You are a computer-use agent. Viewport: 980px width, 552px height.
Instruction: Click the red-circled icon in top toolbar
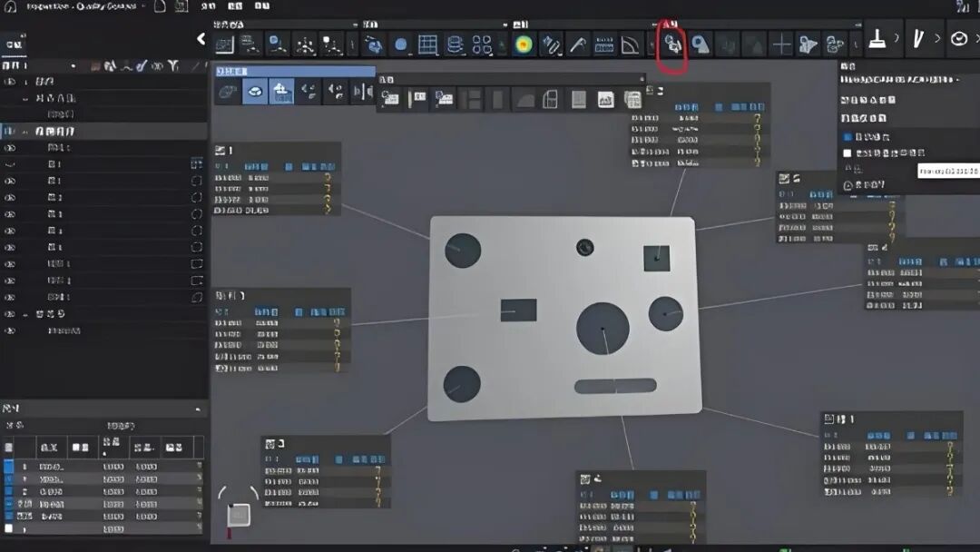coord(672,44)
